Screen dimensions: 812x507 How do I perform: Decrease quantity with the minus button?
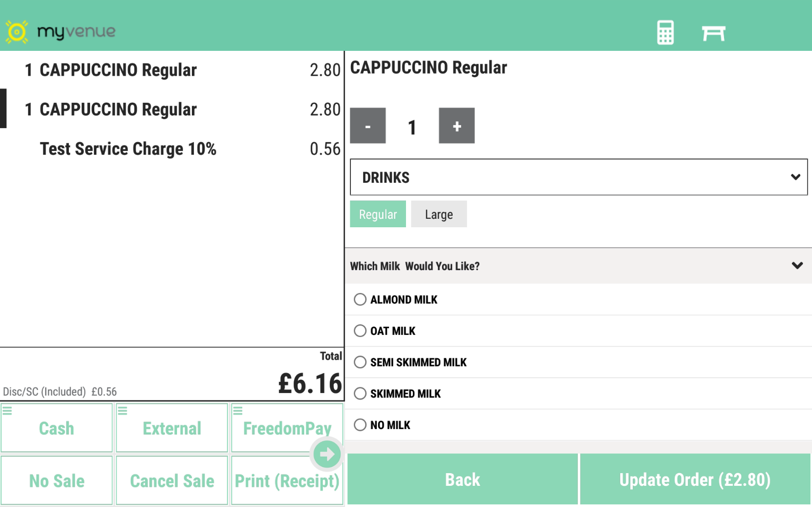point(368,126)
